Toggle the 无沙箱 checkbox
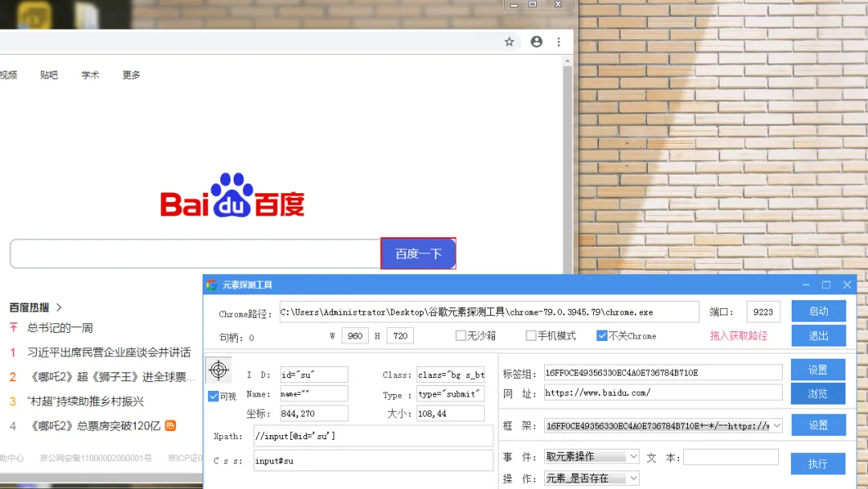The image size is (868, 489). point(461,335)
